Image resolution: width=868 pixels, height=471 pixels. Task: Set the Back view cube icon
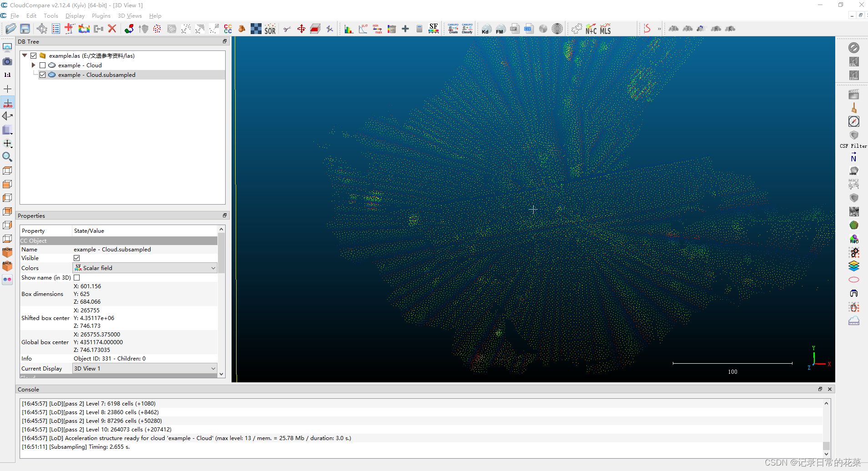click(x=7, y=266)
